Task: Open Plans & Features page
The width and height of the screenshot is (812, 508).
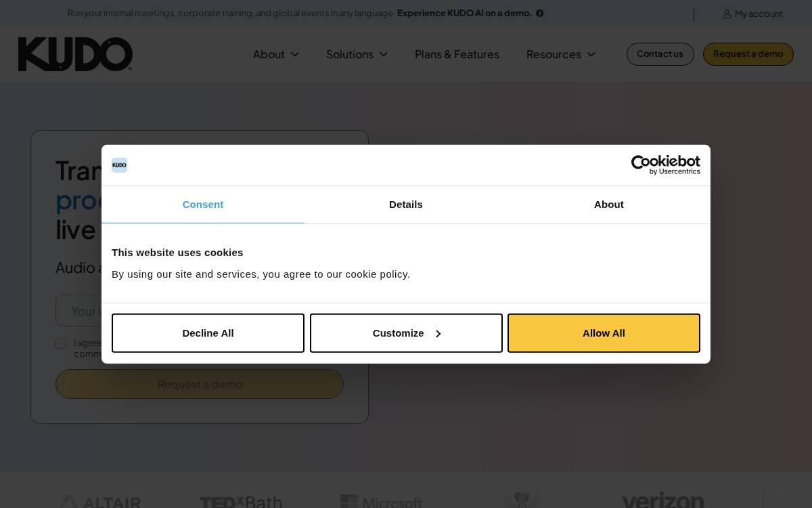Action: pos(457,54)
